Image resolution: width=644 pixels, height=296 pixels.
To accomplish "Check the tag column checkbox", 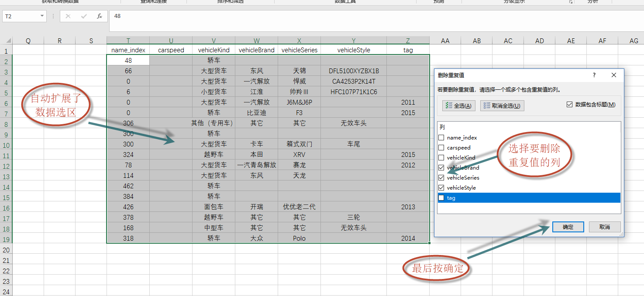I will pos(441,197).
